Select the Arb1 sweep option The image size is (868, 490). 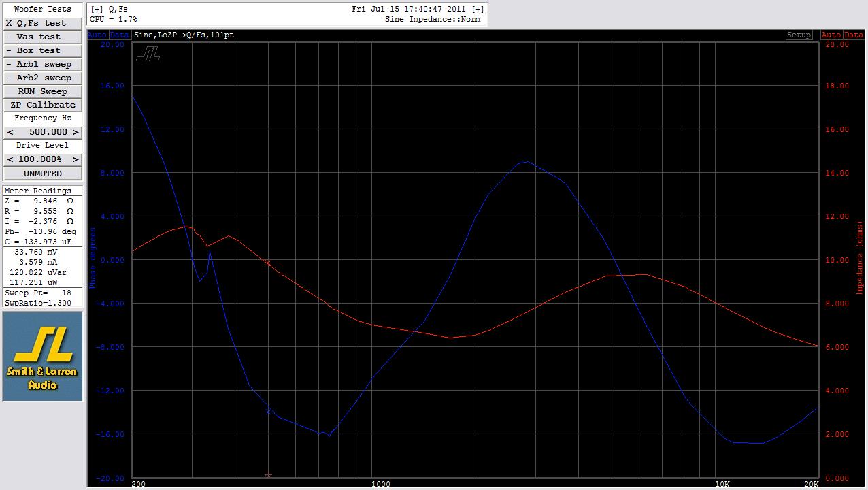click(42, 64)
